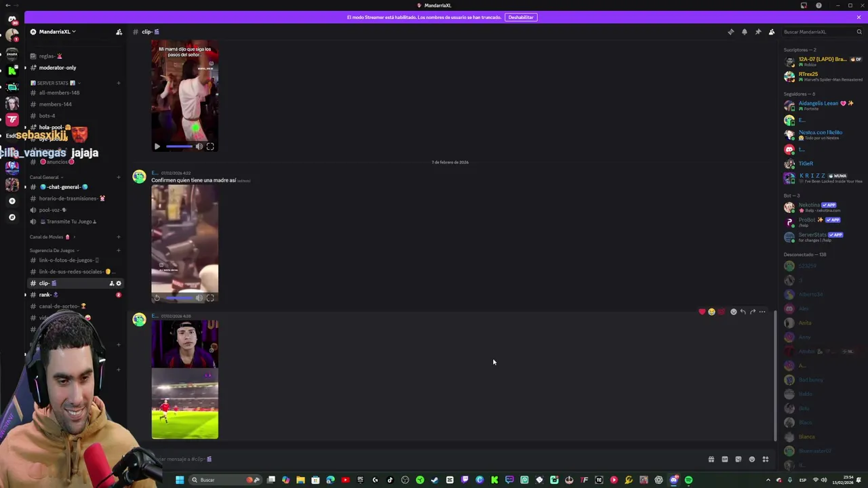Select the SHARK server icon in sidebar
Viewport: 868px width, 488px height.
(12, 53)
